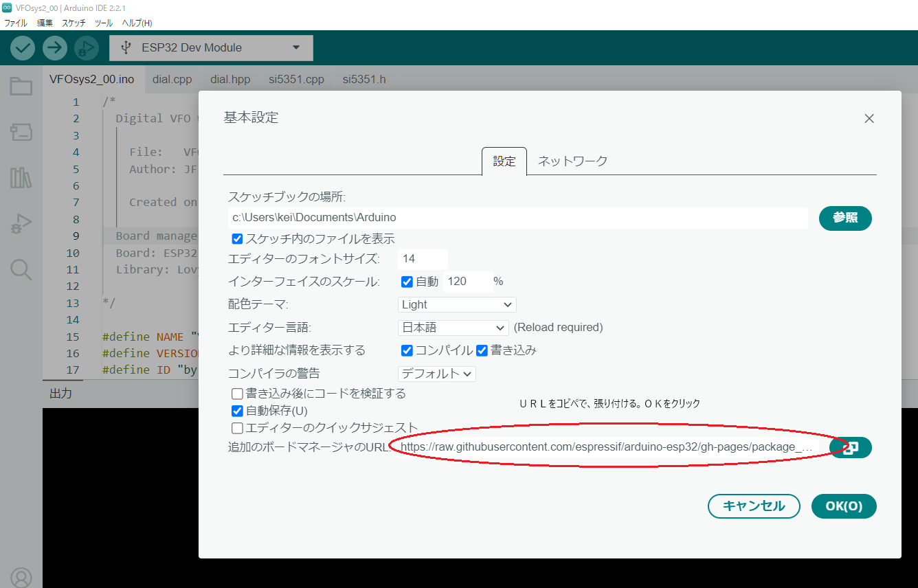Select the VFOsys2_00.ino editor tab
The width and height of the screenshot is (918, 588).
[92, 79]
